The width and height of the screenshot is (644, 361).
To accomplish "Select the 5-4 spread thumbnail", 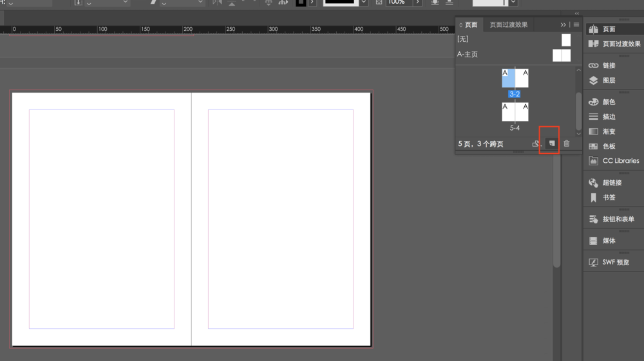I will (x=515, y=112).
